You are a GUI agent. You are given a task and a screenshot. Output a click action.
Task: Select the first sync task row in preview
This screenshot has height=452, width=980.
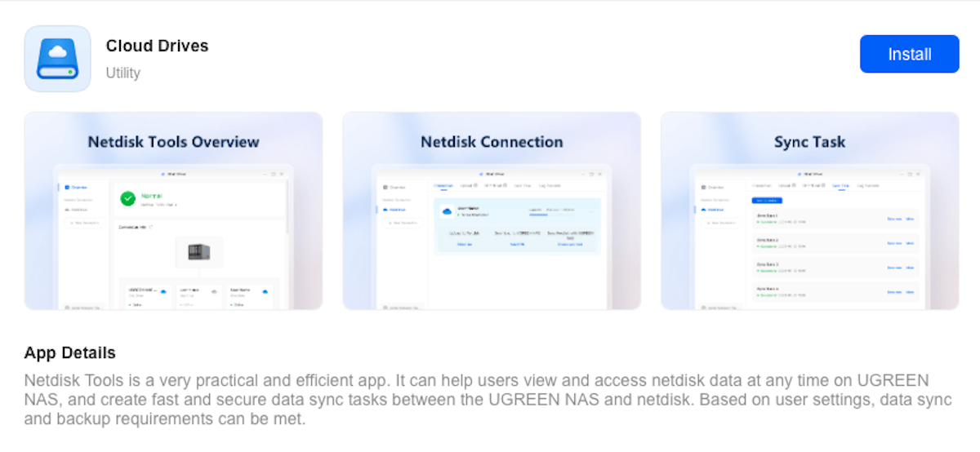[x=835, y=219]
